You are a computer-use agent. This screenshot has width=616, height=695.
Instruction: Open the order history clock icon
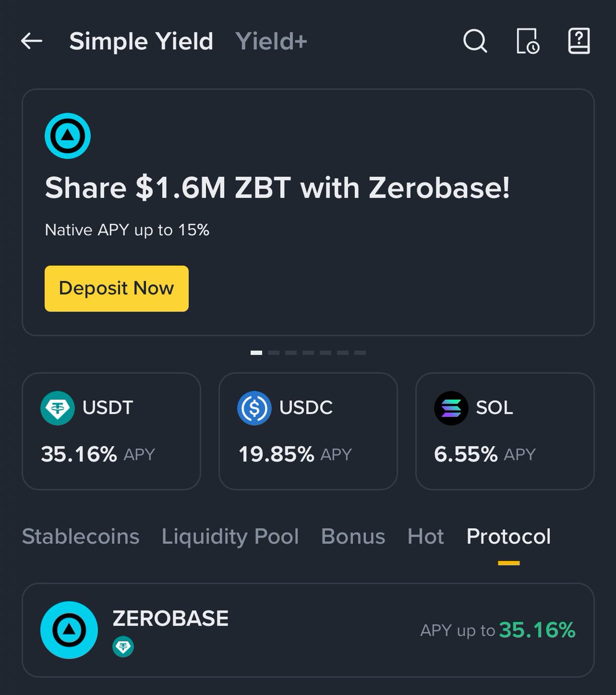coord(527,42)
